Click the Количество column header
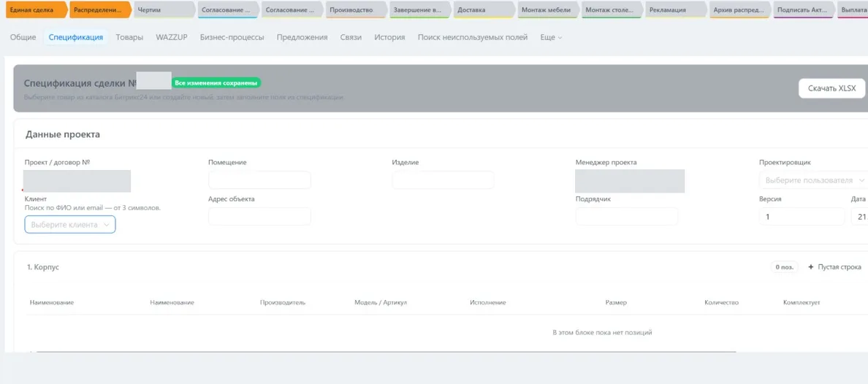The image size is (868, 384). tap(721, 303)
